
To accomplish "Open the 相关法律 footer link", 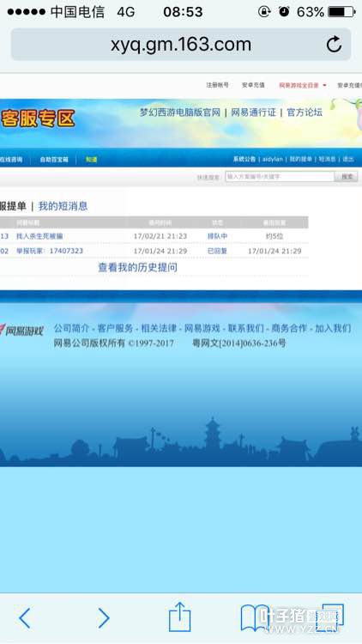I will [x=159, y=328].
